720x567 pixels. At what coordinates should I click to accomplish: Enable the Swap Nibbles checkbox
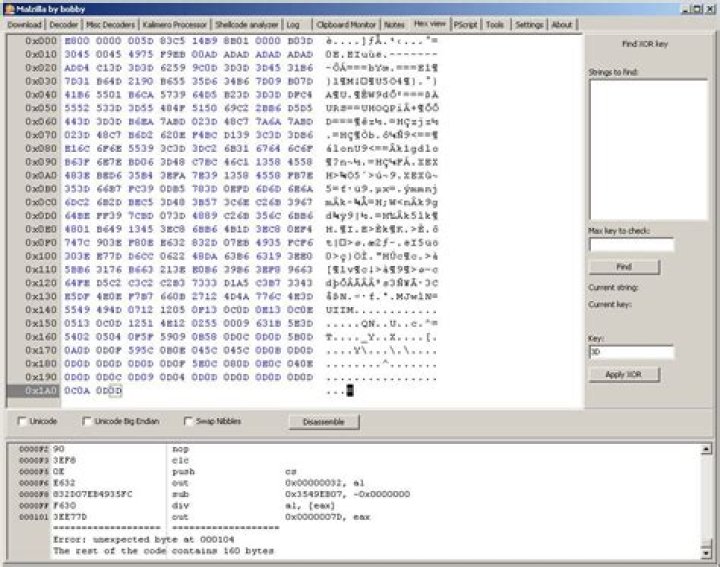coord(188,421)
